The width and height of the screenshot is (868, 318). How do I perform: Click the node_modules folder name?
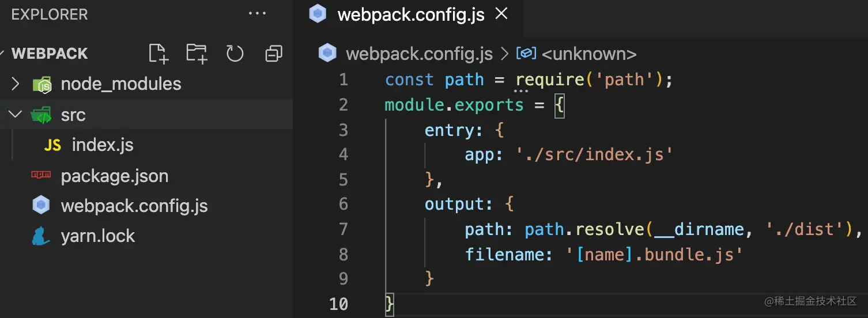coord(121,85)
